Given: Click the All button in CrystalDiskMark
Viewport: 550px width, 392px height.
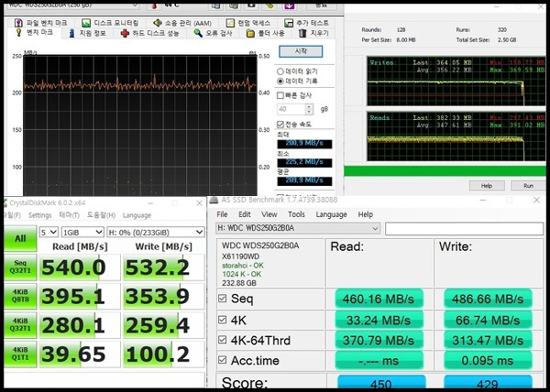Looking at the screenshot, I should 20,238.
